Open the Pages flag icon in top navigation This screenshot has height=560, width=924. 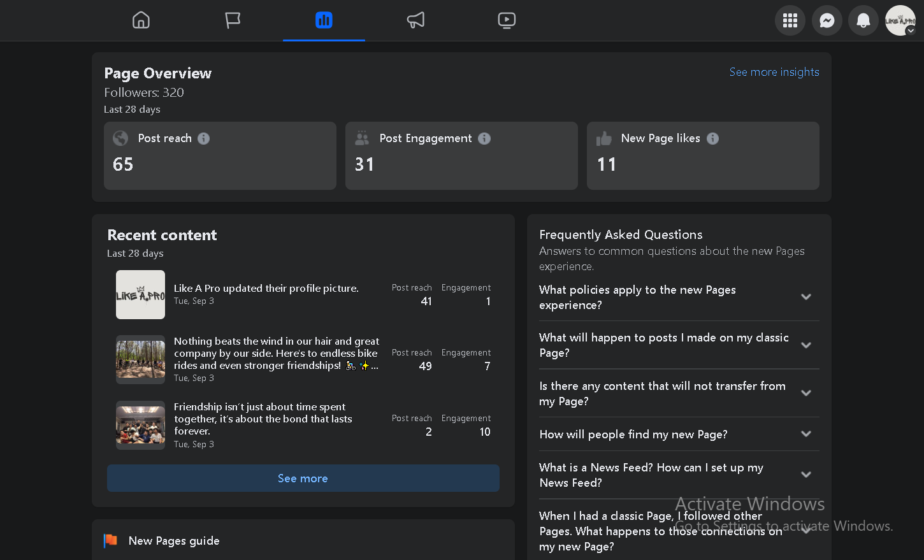click(233, 20)
